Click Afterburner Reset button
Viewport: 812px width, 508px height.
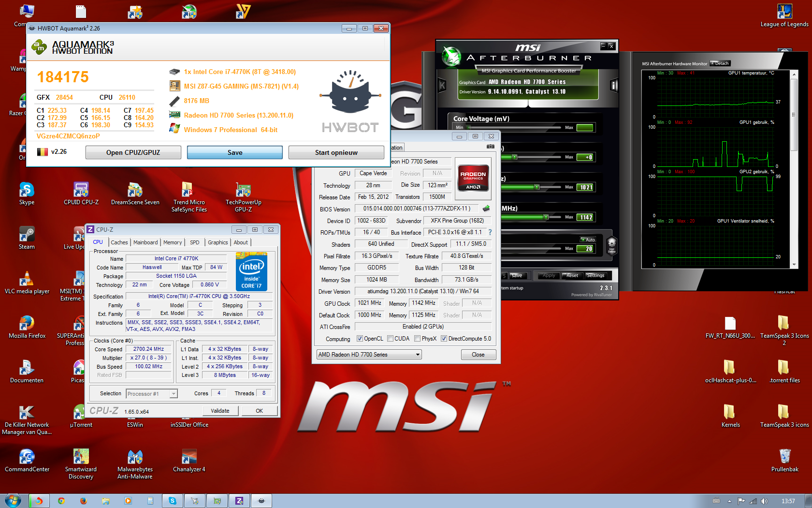(x=572, y=275)
